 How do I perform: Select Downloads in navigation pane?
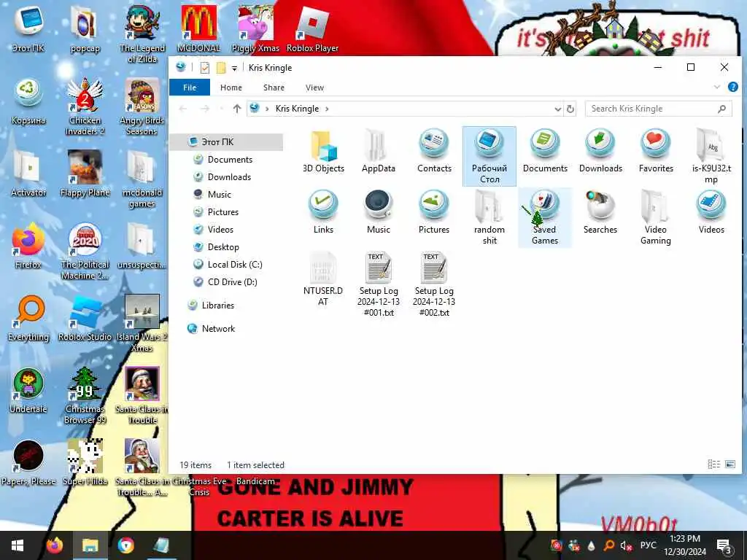[x=228, y=177]
